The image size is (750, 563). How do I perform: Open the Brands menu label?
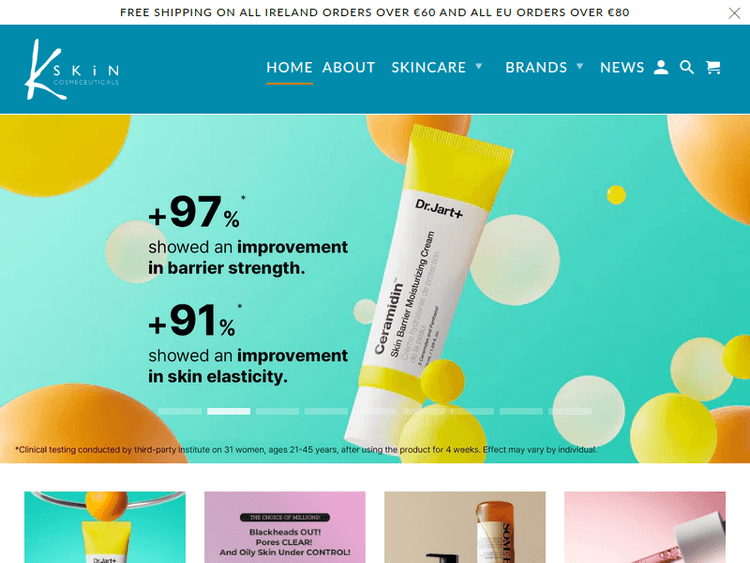536,67
